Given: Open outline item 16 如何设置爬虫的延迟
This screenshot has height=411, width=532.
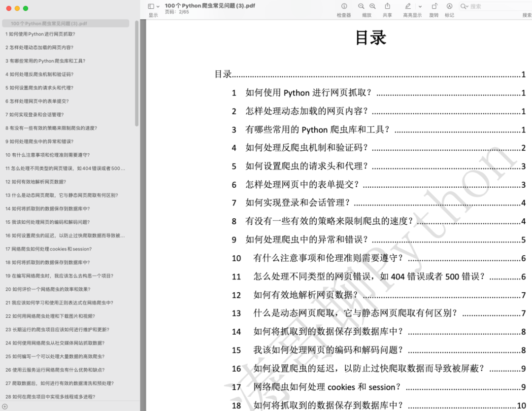Looking at the screenshot, I should [x=65, y=236].
